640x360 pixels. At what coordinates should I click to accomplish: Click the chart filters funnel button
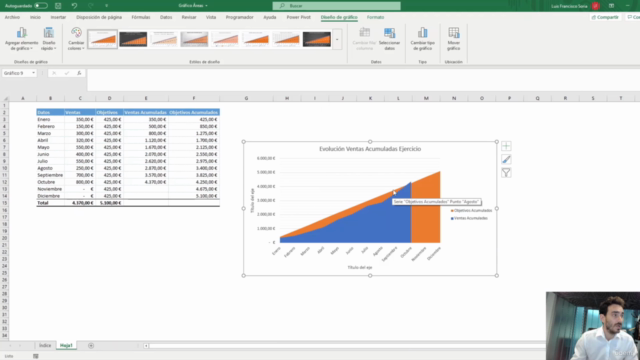[x=506, y=173]
